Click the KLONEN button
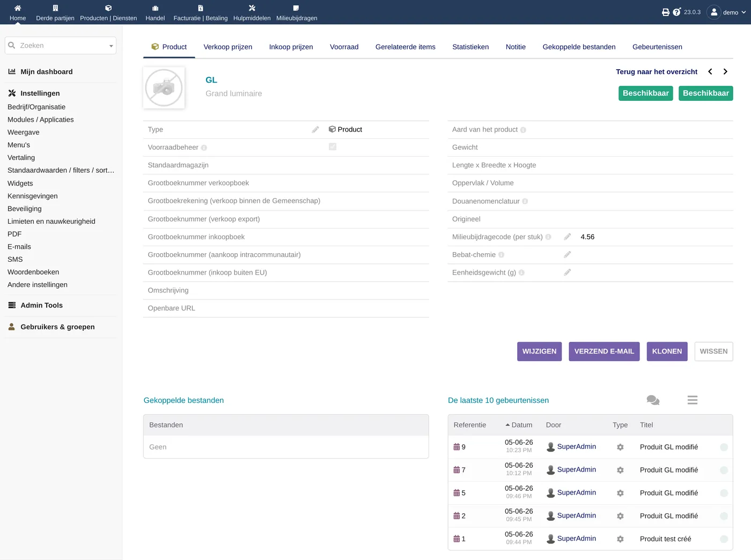The width and height of the screenshot is (751, 560). point(667,351)
